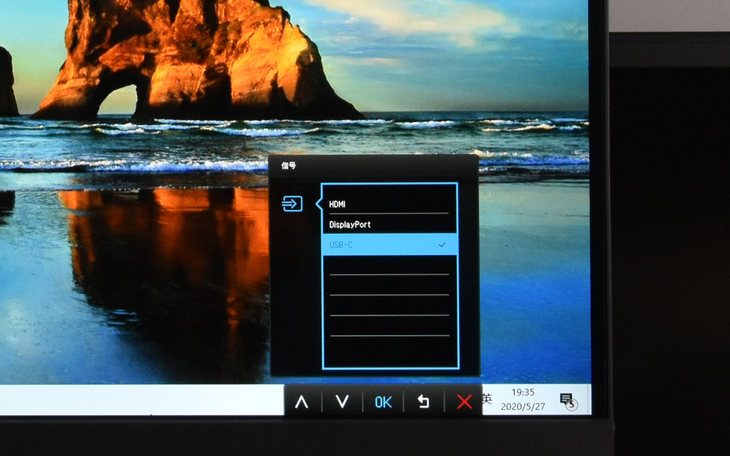730x456 pixels.
Task: Click the input source icon in the OSD
Action: [291, 205]
